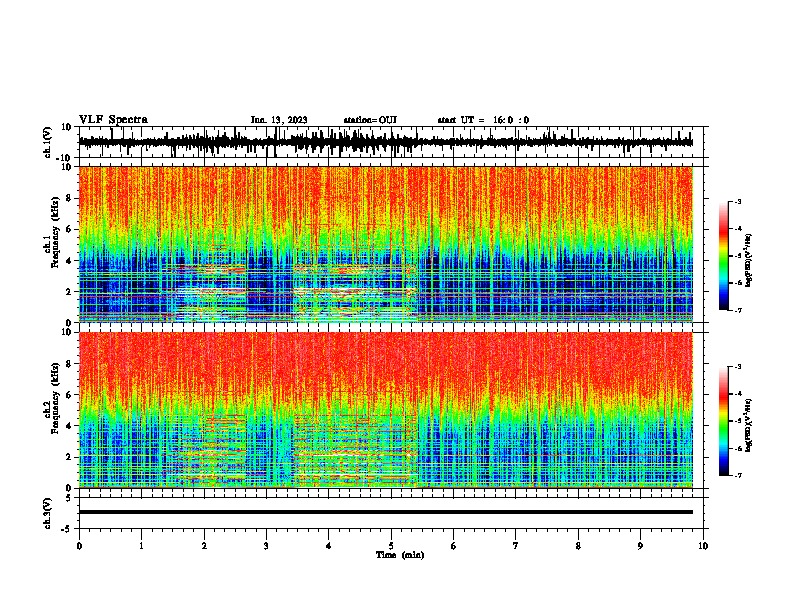Click the "6" tick on the Time axis

pyautogui.click(x=454, y=546)
